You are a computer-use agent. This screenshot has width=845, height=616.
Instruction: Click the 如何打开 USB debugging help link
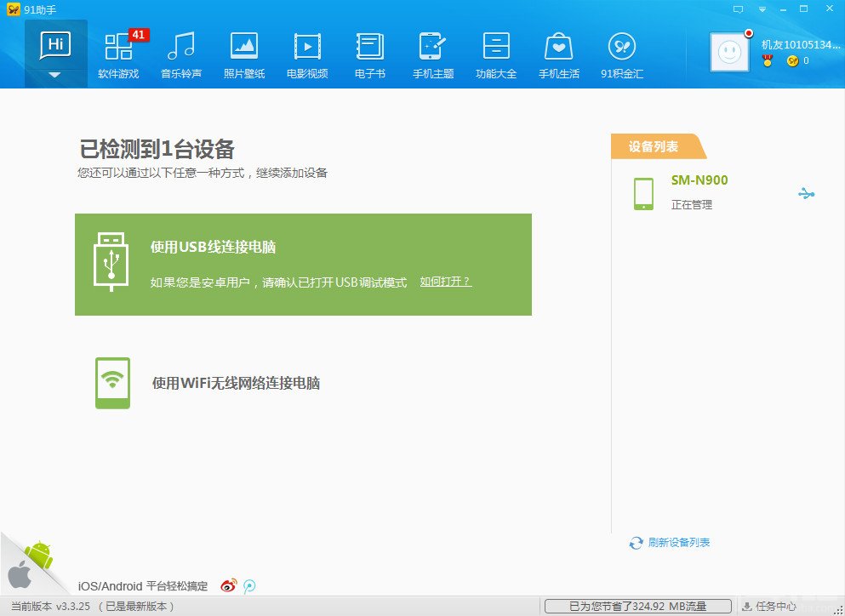pyautogui.click(x=444, y=283)
